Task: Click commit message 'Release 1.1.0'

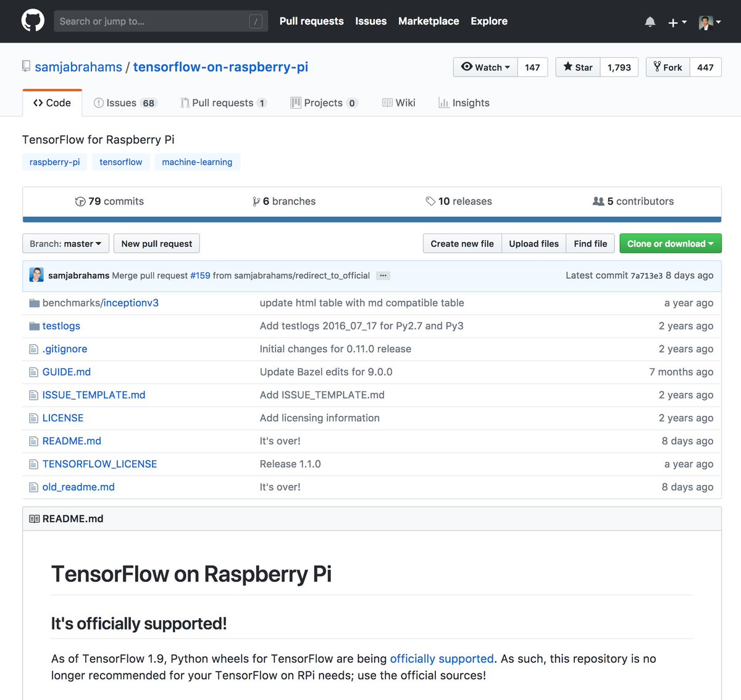Action: point(290,464)
